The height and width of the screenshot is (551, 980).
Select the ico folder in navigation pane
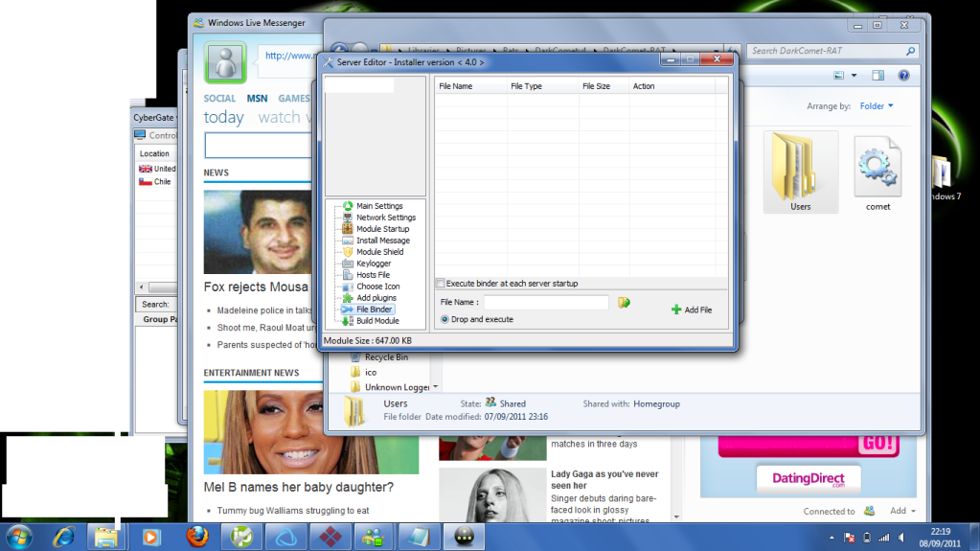click(x=370, y=372)
